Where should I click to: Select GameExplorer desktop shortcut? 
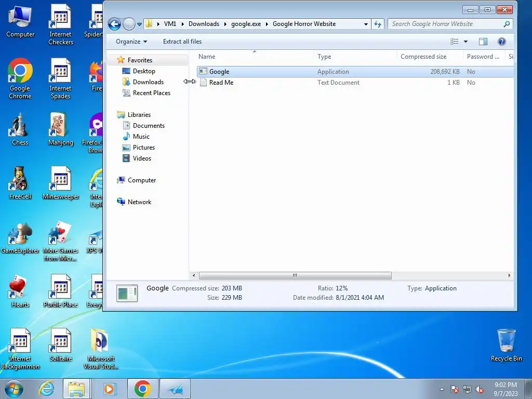(x=20, y=237)
